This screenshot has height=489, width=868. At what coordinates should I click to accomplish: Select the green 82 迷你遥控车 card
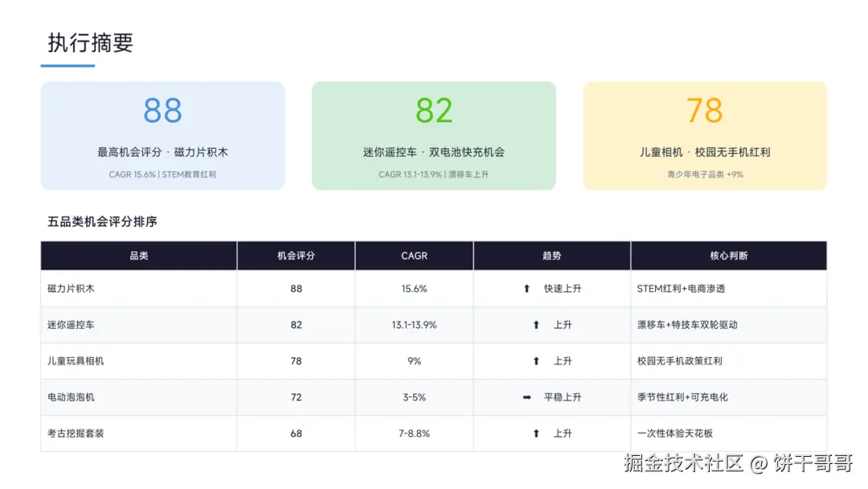coord(434,136)
